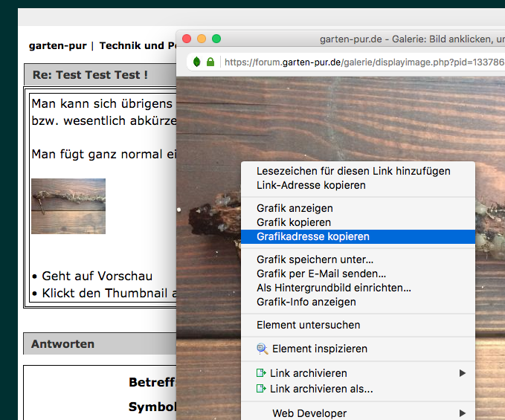This screenshot has height=420, width=505.
Task: Choose Lesezeichen für diesen Link hinzufügen
Action: [353, 171]
